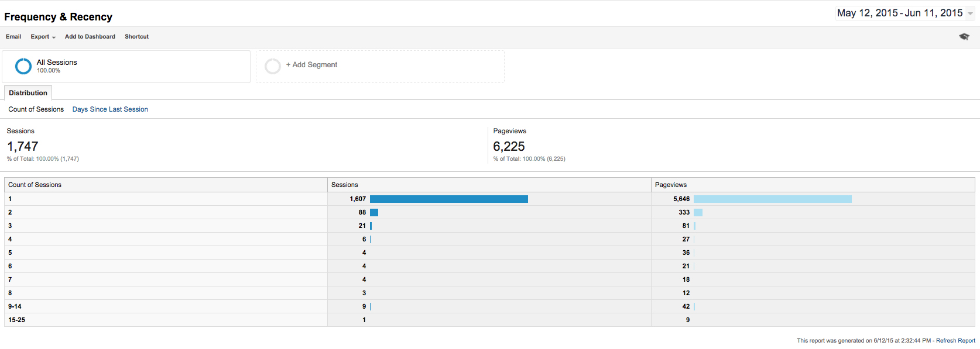Click the + Add Segment box
The image size is (980, 349).
click(380, 66)
